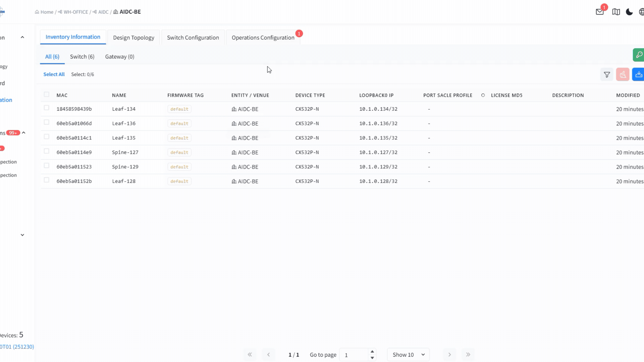The image size is (644, 362).
Task: Click the pink delete icon button
Action: point(623,75)
